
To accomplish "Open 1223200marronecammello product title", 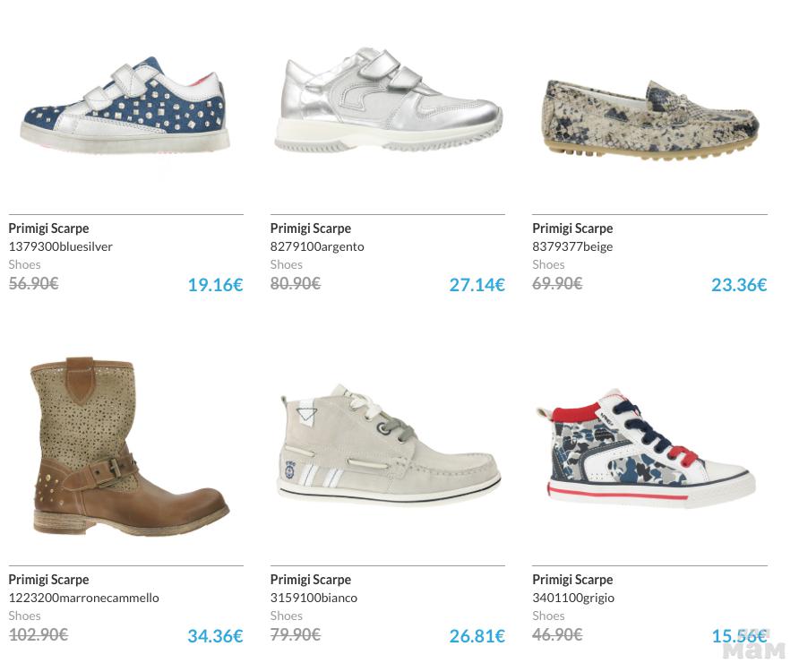I will tap(84, 598).
